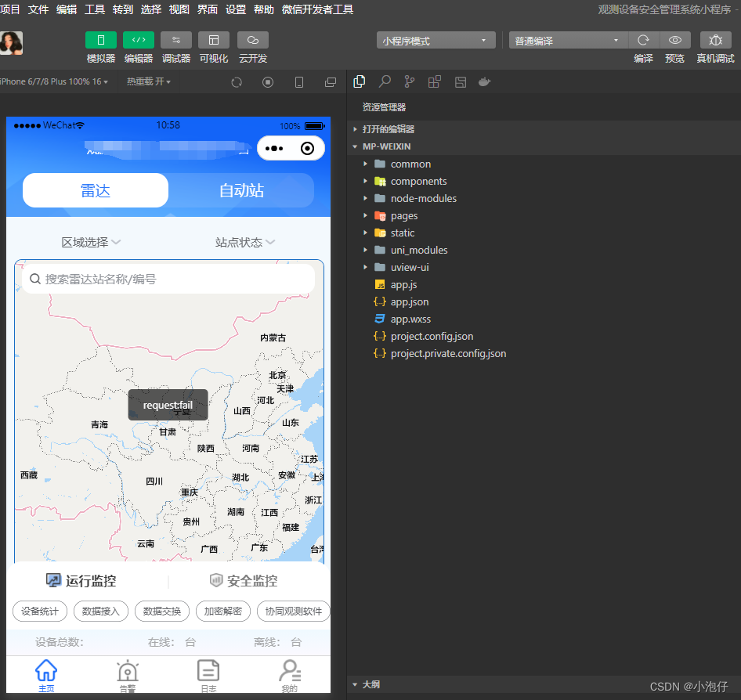Open the 工具 menu

click(94, 9)
